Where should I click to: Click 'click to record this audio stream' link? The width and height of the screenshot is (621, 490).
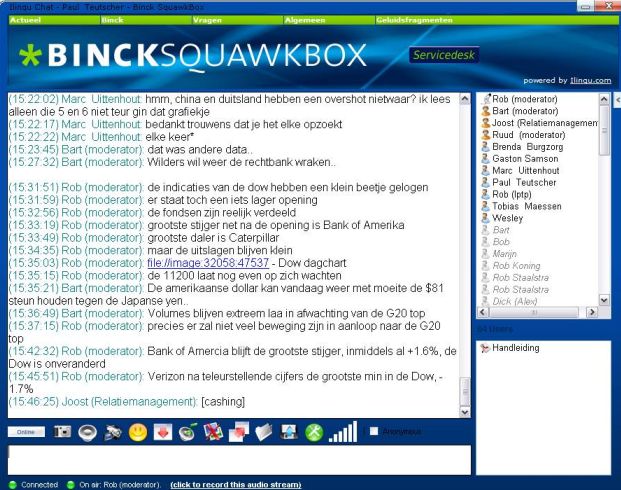(x=236, y=484)
